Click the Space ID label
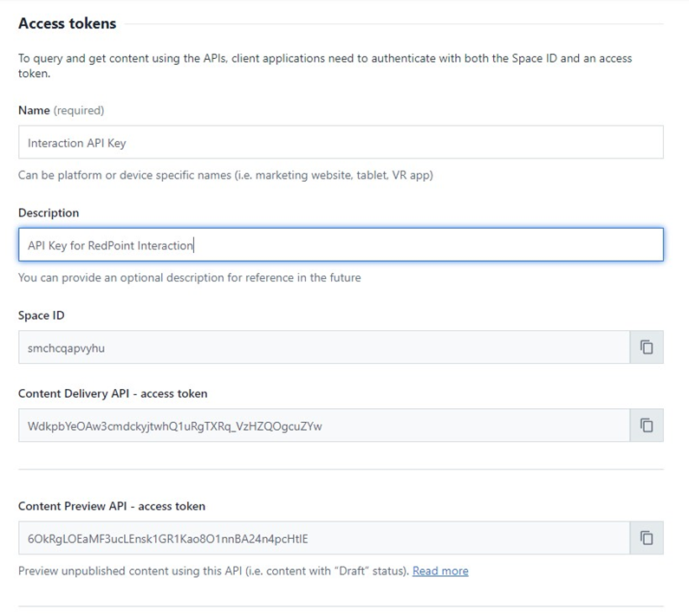This screenshot has width=689, height=616. click(x=42, y=315)
